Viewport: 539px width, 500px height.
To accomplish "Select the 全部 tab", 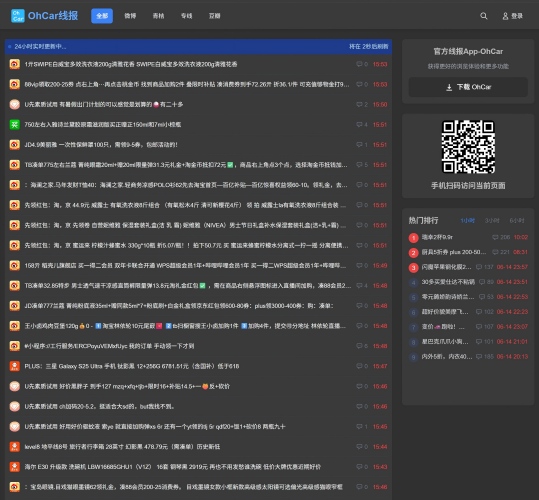I will (x=102, y=16).
